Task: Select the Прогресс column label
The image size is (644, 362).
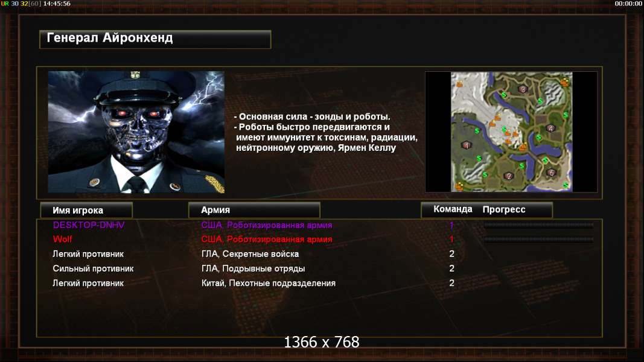Action: pos(504,209)
